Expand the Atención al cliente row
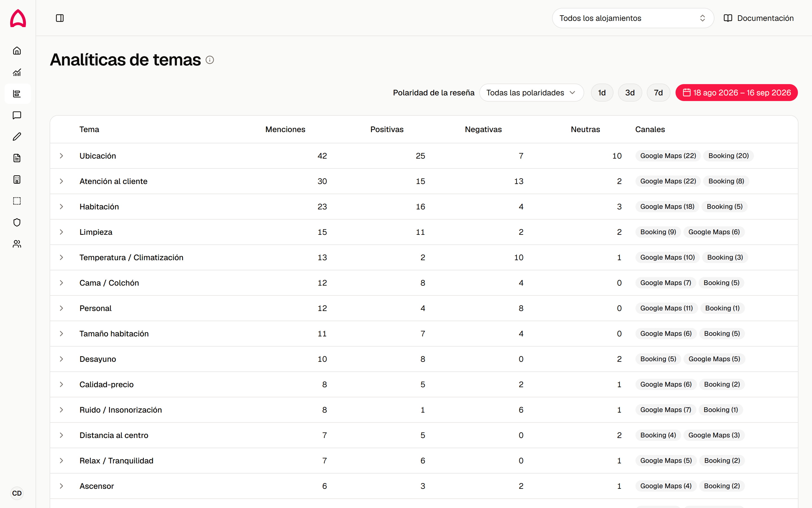Viewport: 812px width, 508px height. 61,181
